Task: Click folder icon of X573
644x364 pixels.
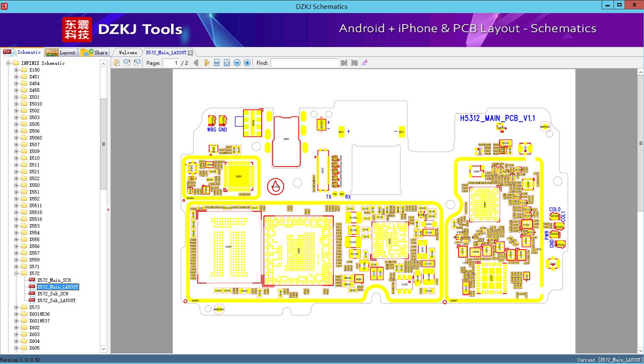Action: pos(24,307)
